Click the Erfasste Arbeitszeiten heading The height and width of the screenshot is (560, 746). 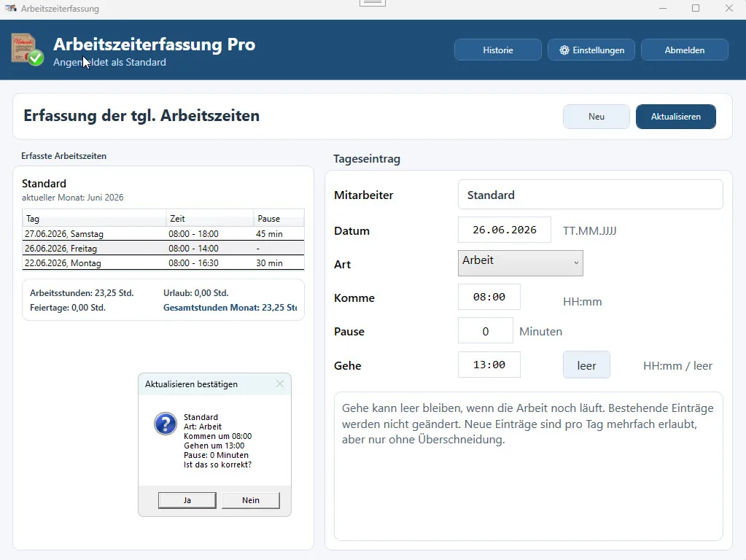pos(63,155)
